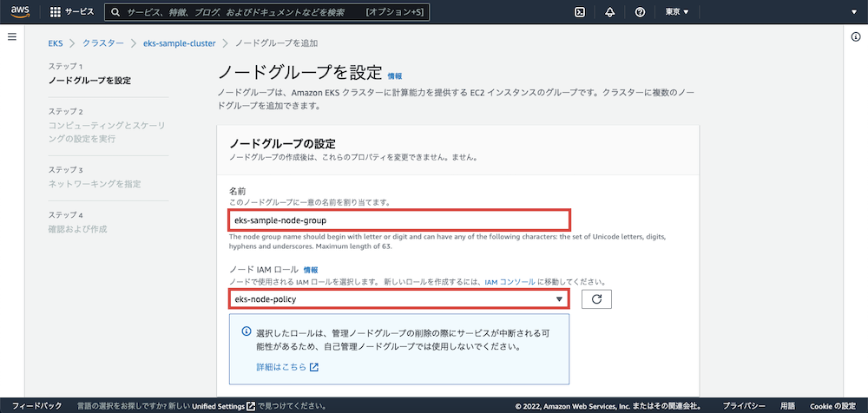Viewport: 868px width, 413px height.
Task: Open Cookie の設定 in footer
Action: (x=832, y=405)
